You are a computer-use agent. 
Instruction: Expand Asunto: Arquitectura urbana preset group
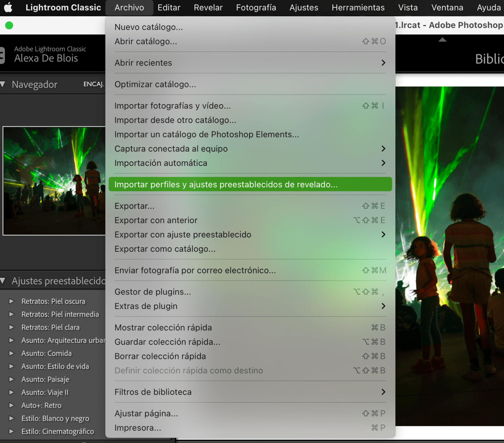tap(11, 340)
